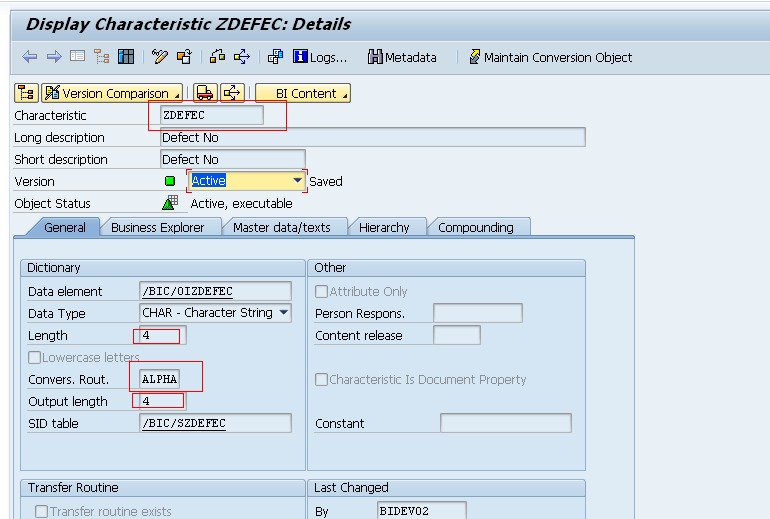The image size is (770, 519).
Task: Toggle the Transfer routine exists checkbox
Action: 42,512
